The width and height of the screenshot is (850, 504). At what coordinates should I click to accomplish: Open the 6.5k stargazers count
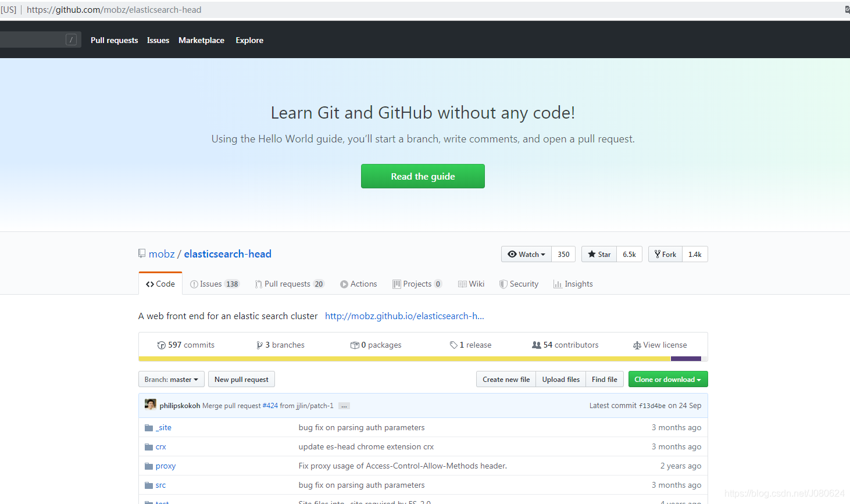[629, 254]
